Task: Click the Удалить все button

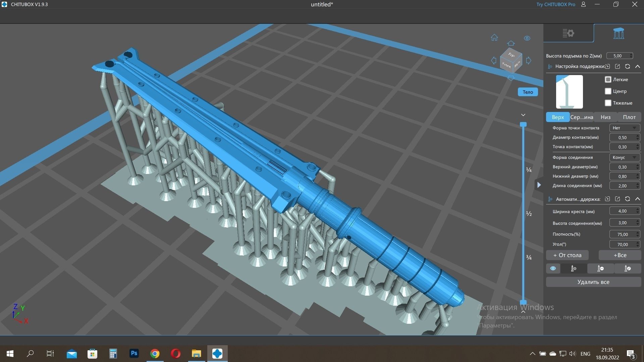Action: (593, 282)
